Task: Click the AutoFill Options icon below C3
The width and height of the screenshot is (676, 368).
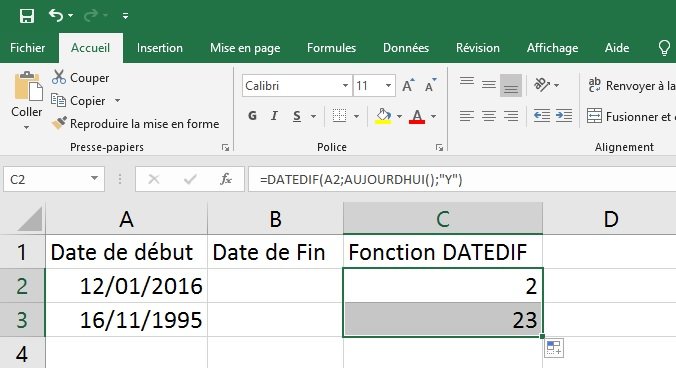Action: 554,348
